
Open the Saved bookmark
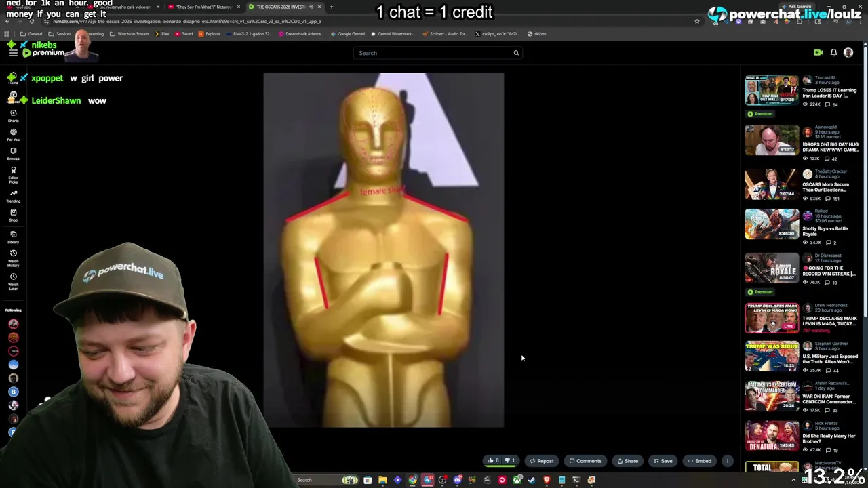coord(184,34)
